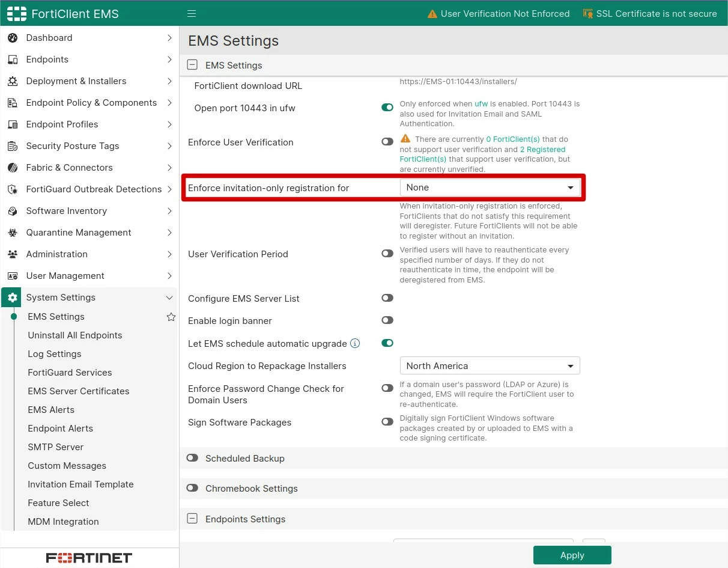Enable the User Verification Period toggle
The height and width of the screenshot is (568, 728).
click(x=387, y=254)
